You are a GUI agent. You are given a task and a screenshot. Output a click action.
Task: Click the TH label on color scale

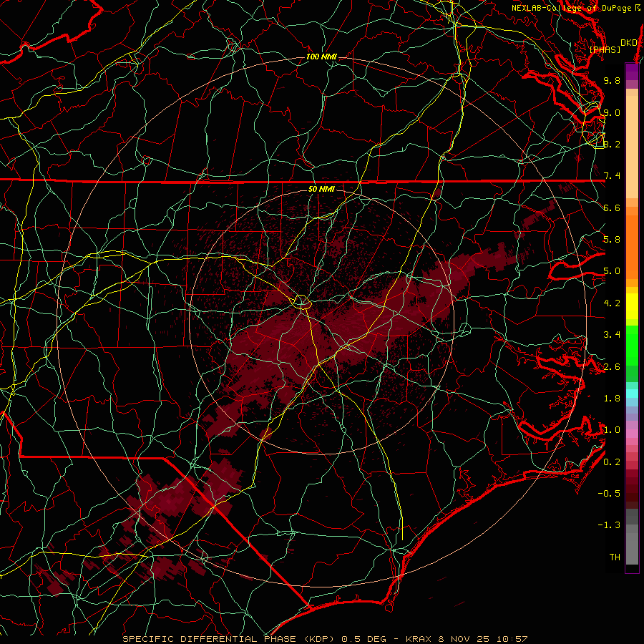(615, 557)
